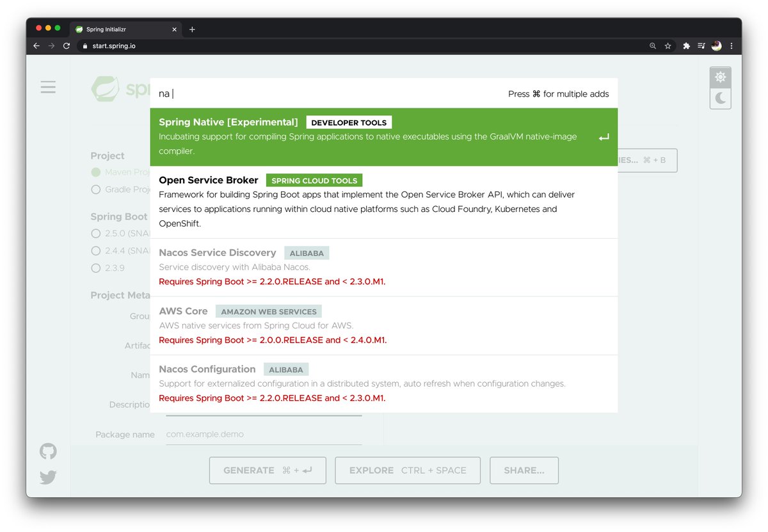Open Chrome three-dot menu
This screenshot has height=532, width=768.
731,46
